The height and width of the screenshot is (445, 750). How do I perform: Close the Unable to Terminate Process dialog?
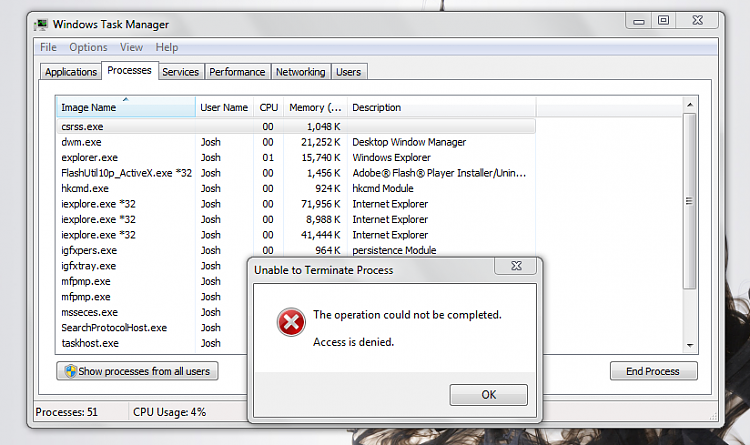[516, 266]
